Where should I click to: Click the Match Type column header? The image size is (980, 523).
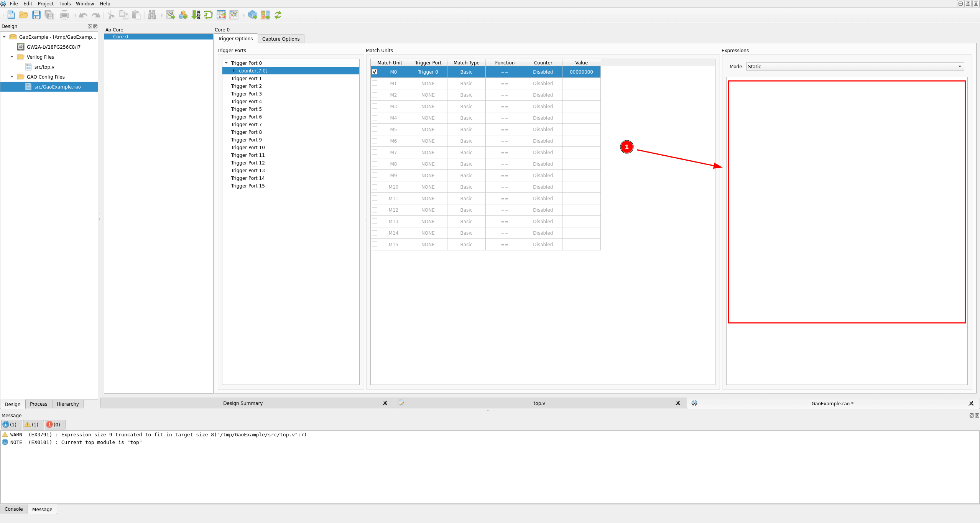(466, 62)
